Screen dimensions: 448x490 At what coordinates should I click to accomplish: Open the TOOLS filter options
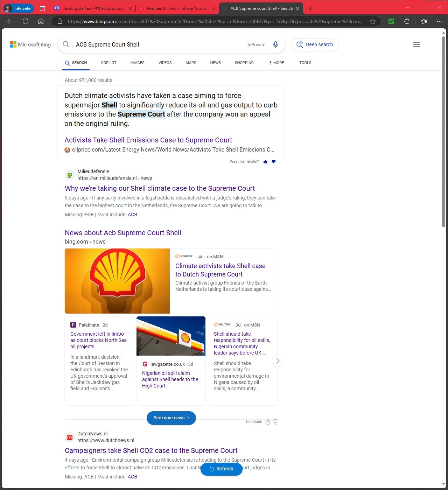point(305,63)
